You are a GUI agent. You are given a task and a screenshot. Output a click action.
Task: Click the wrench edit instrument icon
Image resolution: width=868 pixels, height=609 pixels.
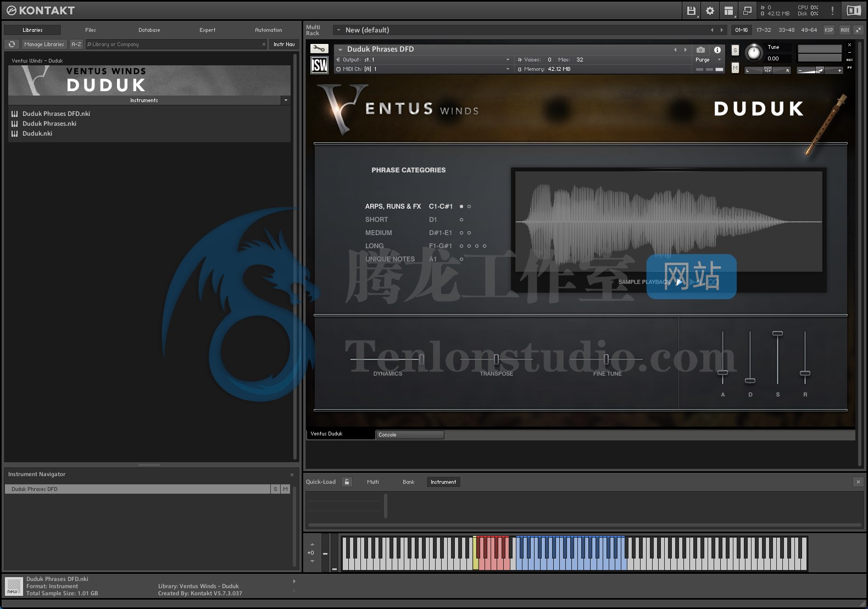point(319,49)
